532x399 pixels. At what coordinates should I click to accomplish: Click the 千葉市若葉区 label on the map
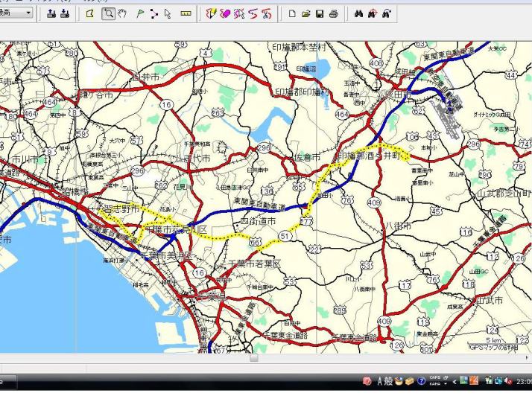point(255,264)
